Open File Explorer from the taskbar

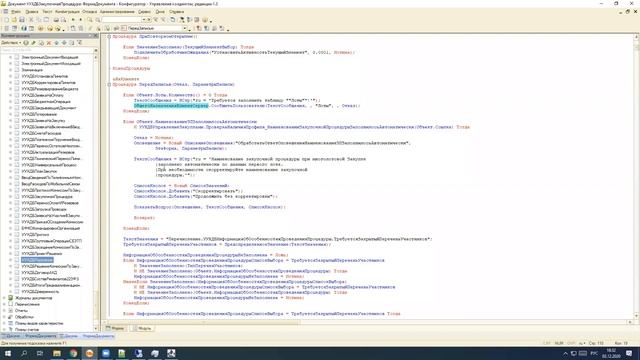tap(57, 353)
